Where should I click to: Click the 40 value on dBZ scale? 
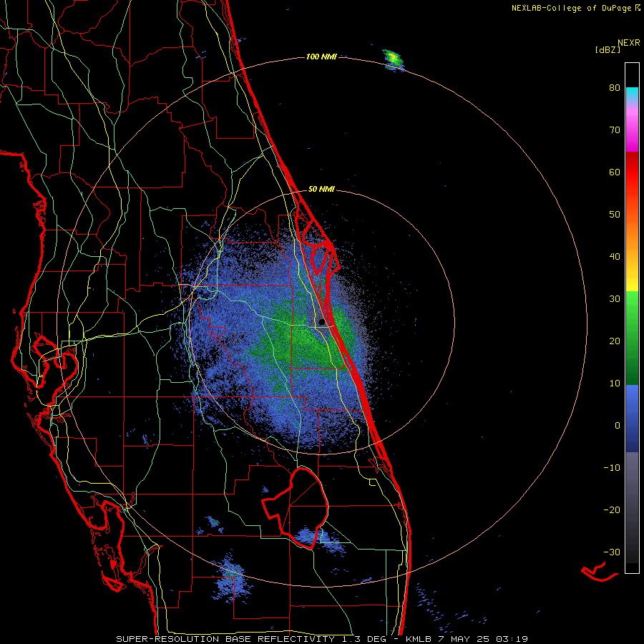click(615, 257)
